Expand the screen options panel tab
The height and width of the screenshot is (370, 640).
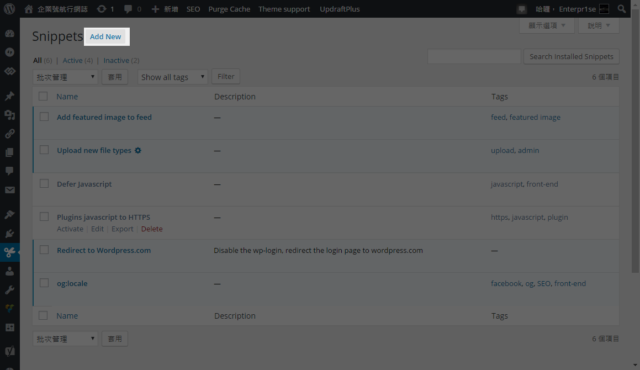547,25
